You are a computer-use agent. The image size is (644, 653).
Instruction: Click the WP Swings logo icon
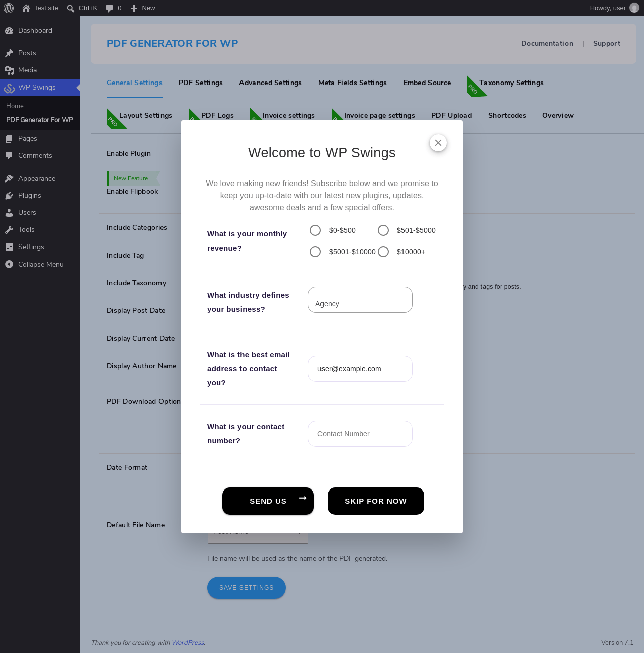point(9,88)
